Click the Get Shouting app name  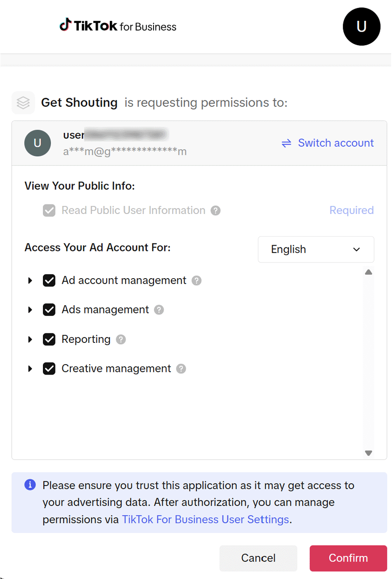click(x=79, y=102)
